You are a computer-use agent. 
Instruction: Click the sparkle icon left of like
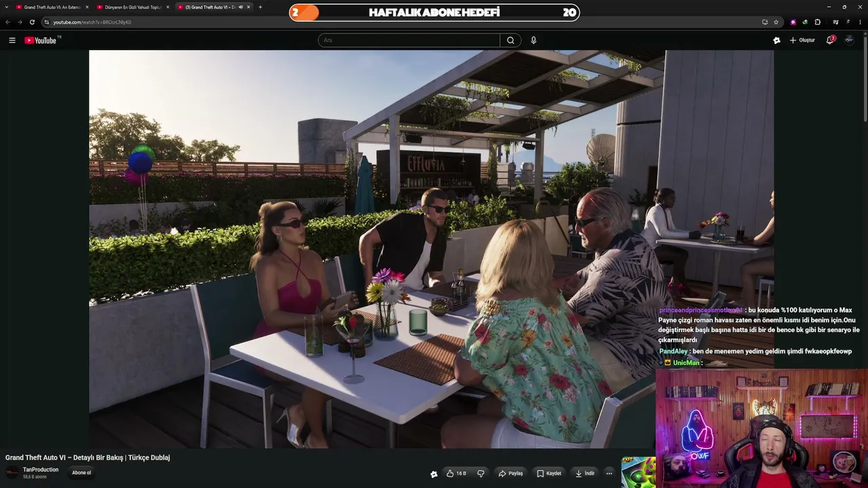tap(434, 474)
